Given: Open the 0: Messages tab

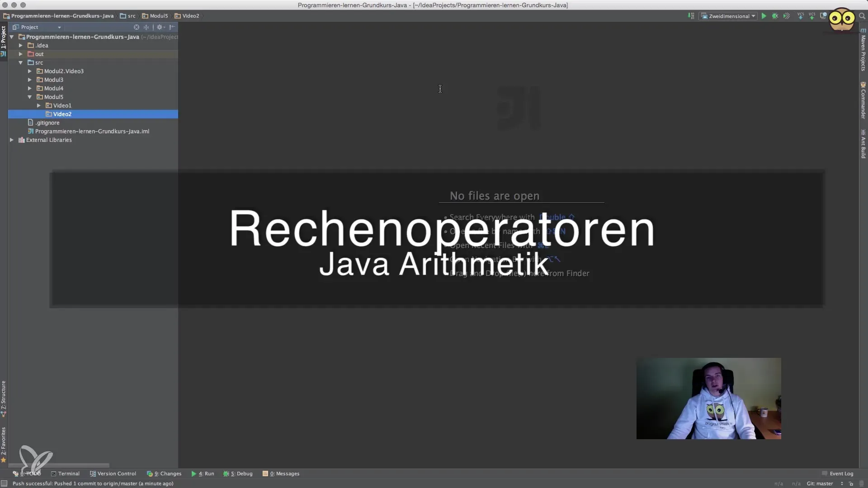Looking at the screenshot, I should click(281, 474).
